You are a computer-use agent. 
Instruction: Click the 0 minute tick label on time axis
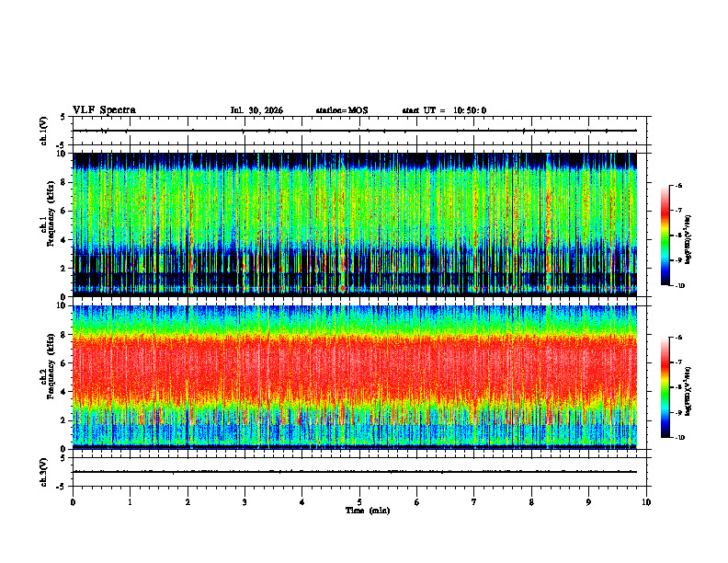point(73,502)
